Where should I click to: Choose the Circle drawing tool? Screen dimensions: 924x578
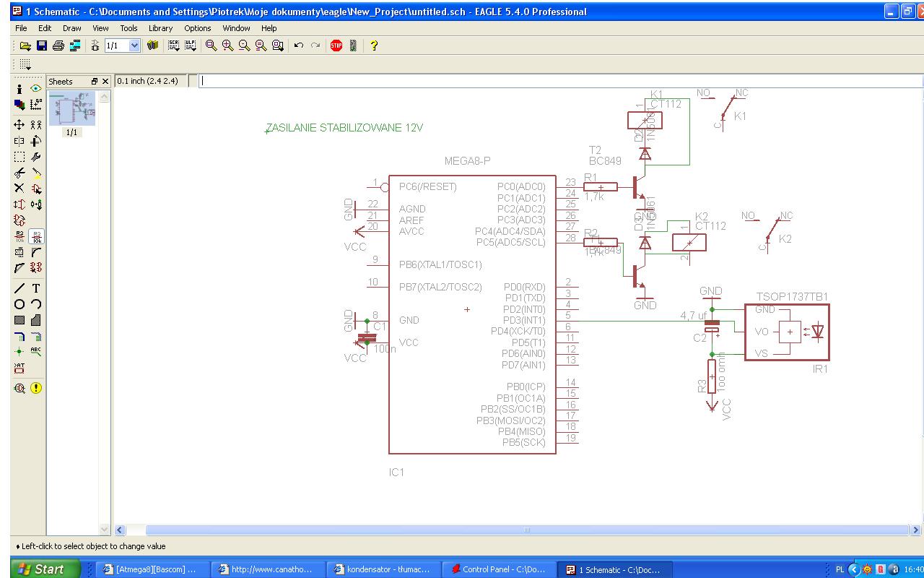[x=19, y=304]
